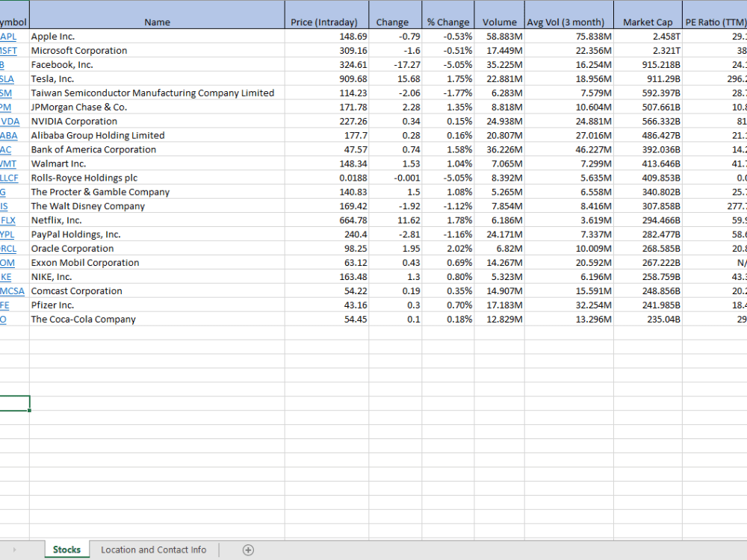Select Coca-Cola's market cap 235.04B
The width and height of the screenshot is (747, 560).
[648, 319]
